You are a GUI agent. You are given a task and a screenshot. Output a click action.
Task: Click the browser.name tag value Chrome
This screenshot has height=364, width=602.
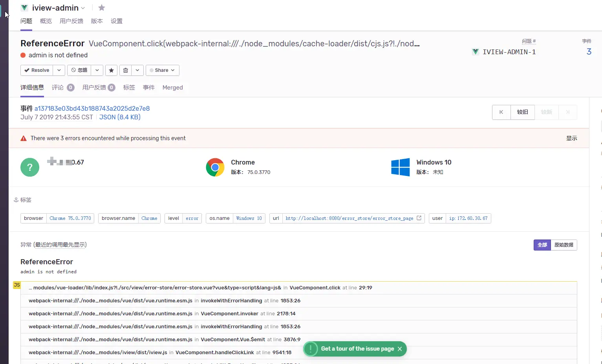click(x=149, y=218)
